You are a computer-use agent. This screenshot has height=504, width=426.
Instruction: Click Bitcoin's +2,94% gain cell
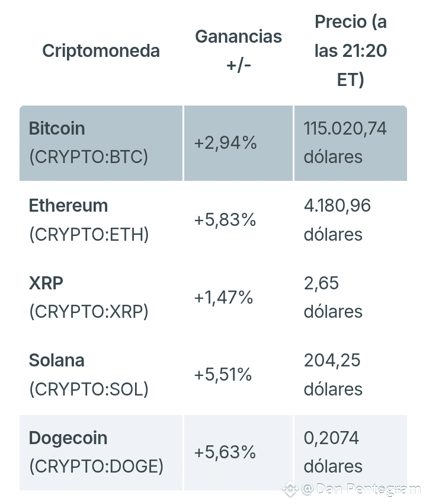(x=226, y=143)
